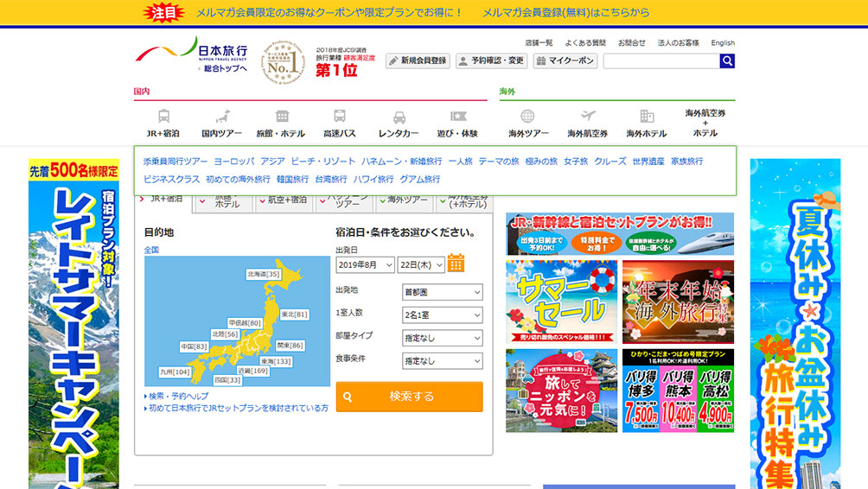Viewport: 868px width, 489px height.
Task: Open 海外航空券 plane icon
Action: coord(588,116)
